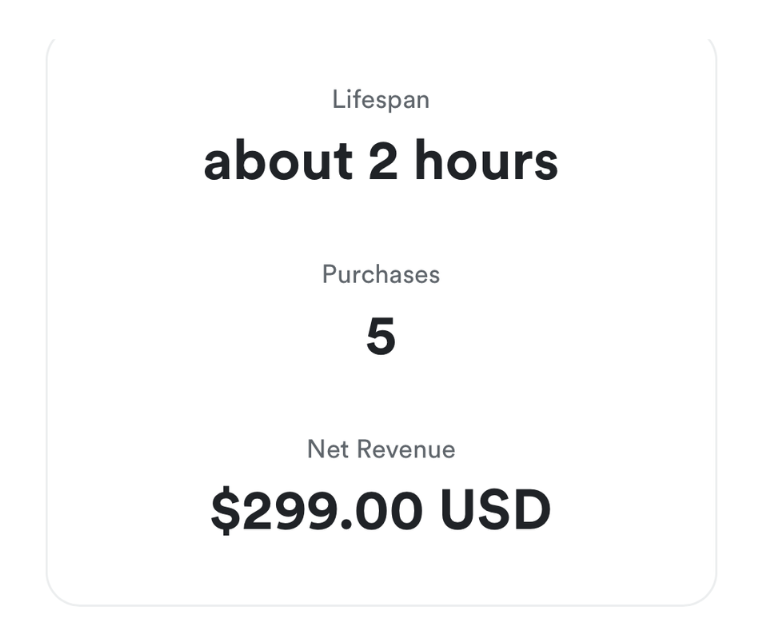
Task: Click the word "hours" in the lifespan value
Action: coord(486,162)
